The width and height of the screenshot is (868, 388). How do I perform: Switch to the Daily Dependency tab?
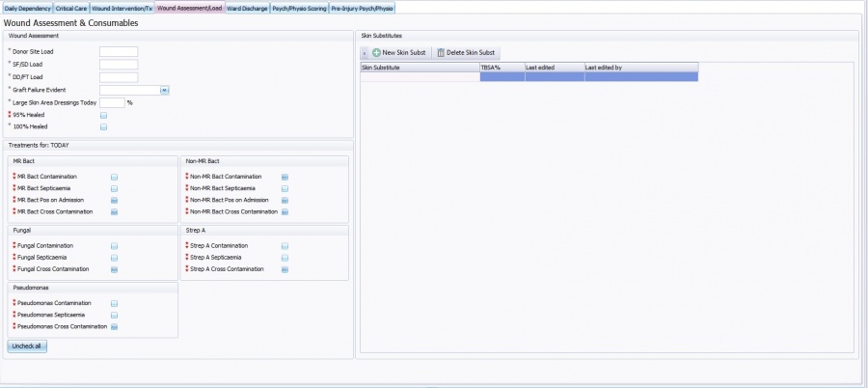(26, 7)
